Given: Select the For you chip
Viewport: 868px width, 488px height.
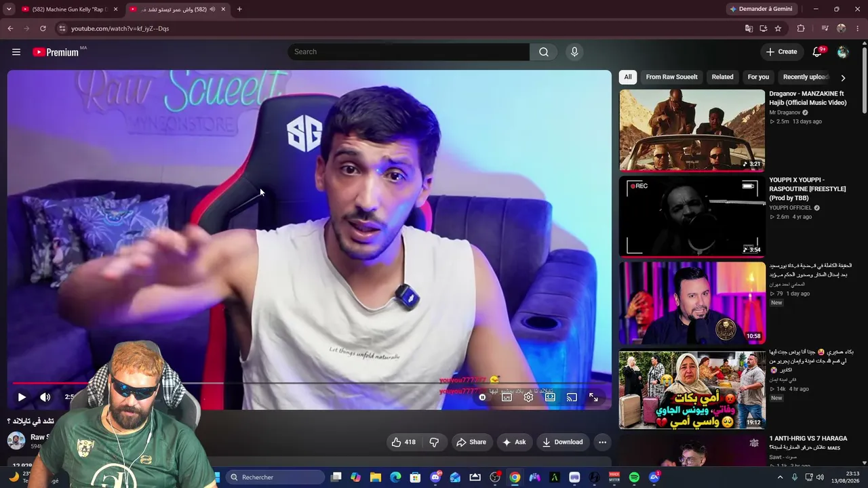Looking at the screenshot, I should 758,77.
